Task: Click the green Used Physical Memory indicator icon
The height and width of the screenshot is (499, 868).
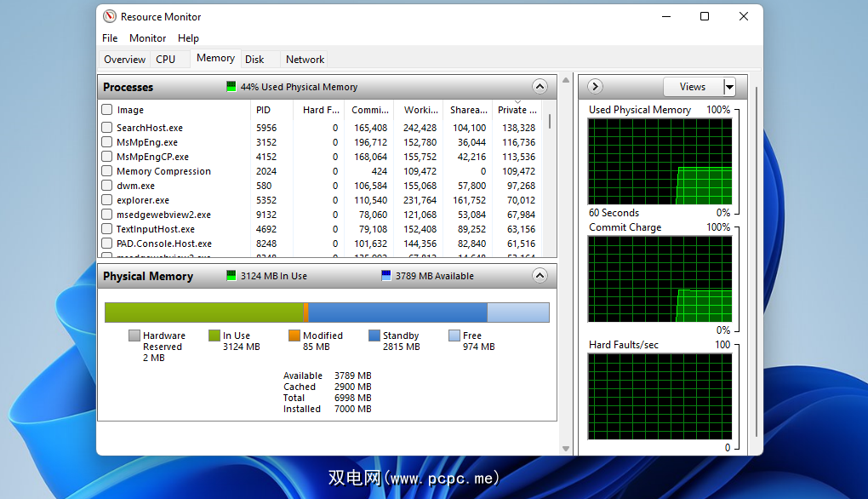Action: click(231, 86)
